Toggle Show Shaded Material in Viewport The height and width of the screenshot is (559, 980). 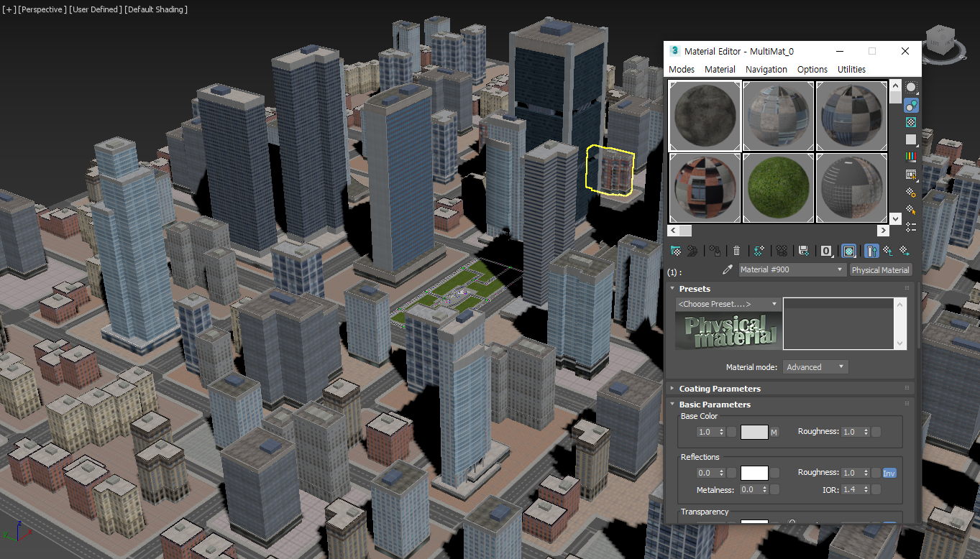point(849,251)
